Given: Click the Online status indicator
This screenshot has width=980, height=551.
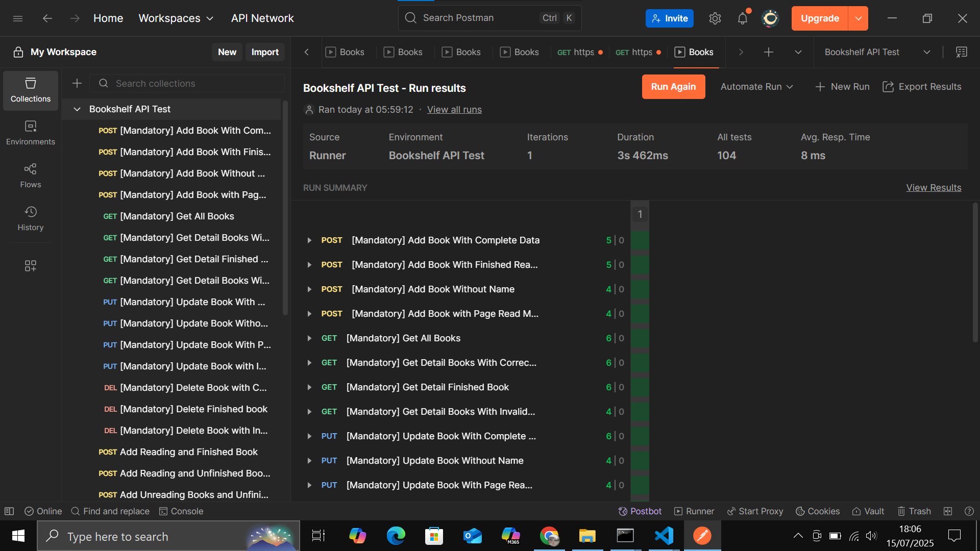Looking at the screenshot, I should tap(43, 511).
